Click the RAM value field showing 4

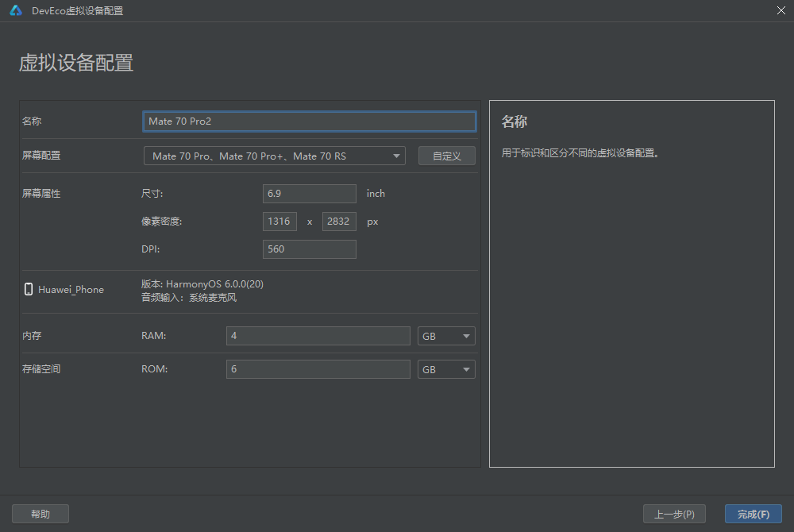click(318, 336)
